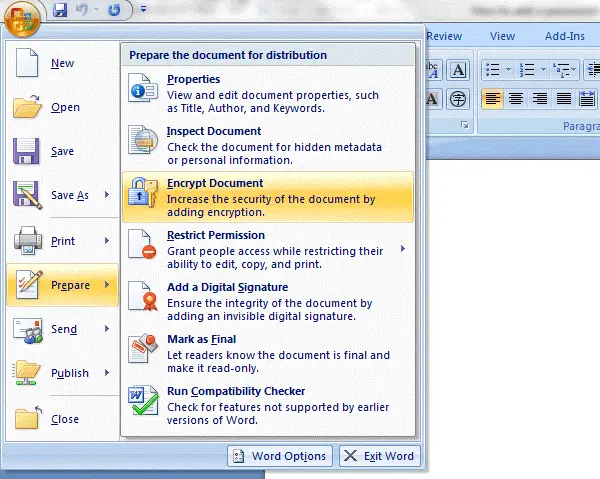Click the Clear Formatting icon beside Character Border
600x479 pixels.
click(434, 70)
